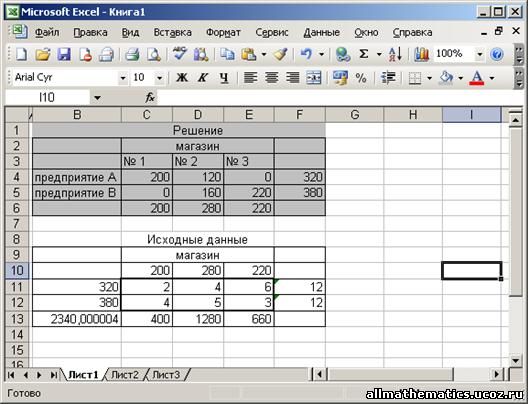
Task: Toggle italic К formatting
Action: tap(203, 78)
